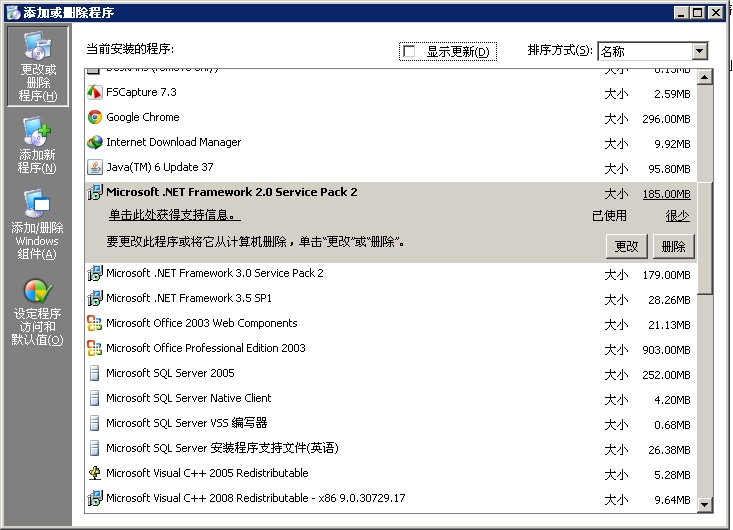
Task: Click the FSCapture 7.3 program icon
Action: click(95, 93)
